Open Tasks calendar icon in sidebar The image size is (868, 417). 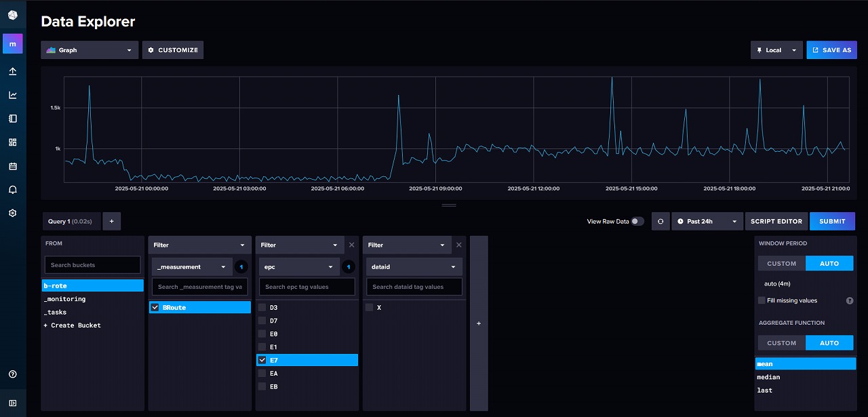12,166
